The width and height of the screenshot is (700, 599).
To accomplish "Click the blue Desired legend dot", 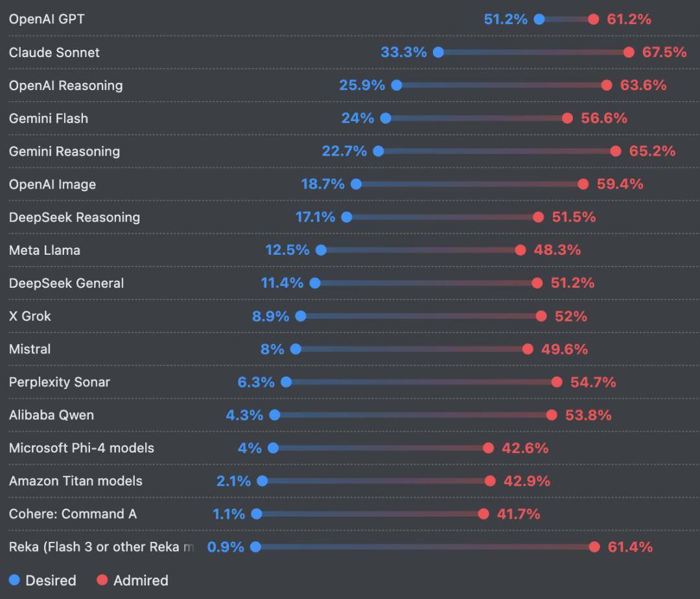I will tap(15, 580).
